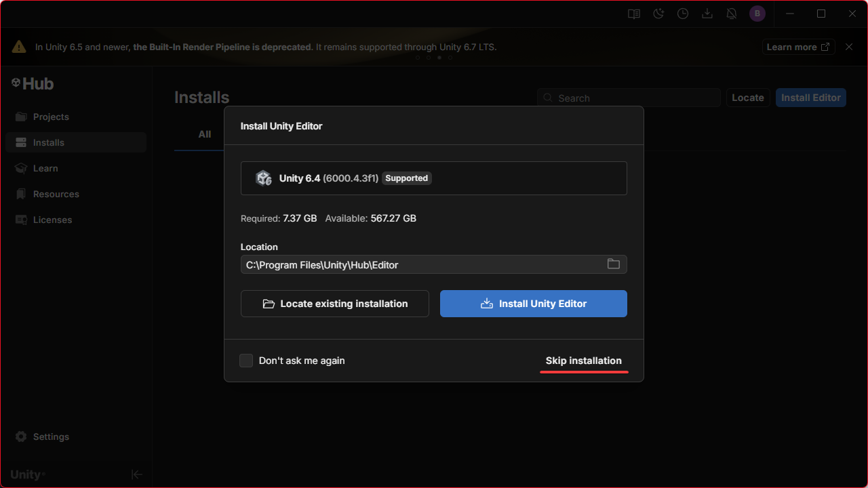Toggle the moon theme icon
Image resolution: width=868 pixels, height=488 pixels.
pyautogui.click(x=658, y=14)
